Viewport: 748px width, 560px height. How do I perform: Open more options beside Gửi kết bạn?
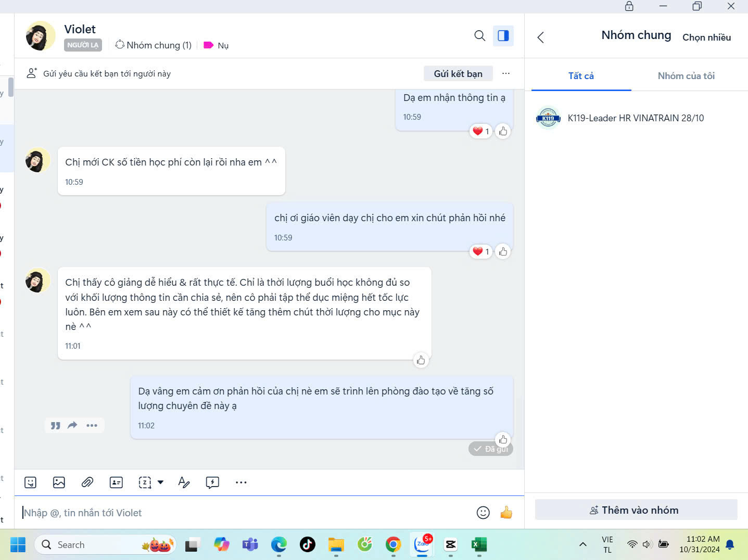[506, 73]
